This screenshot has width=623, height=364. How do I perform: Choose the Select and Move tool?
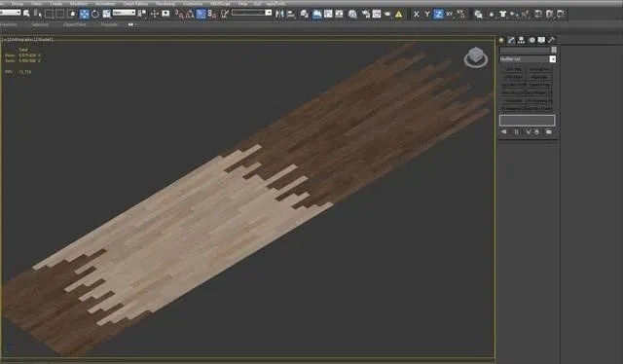click(x=85, y=14)
